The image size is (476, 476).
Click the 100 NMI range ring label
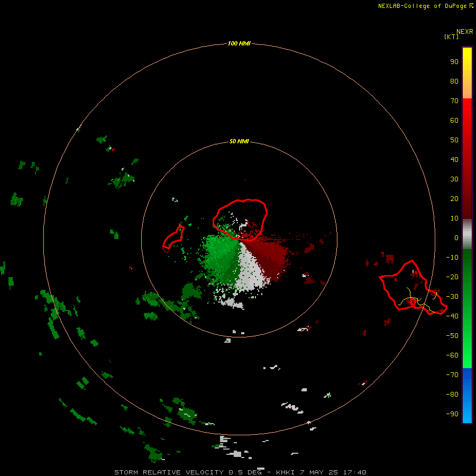coord(239,43)
